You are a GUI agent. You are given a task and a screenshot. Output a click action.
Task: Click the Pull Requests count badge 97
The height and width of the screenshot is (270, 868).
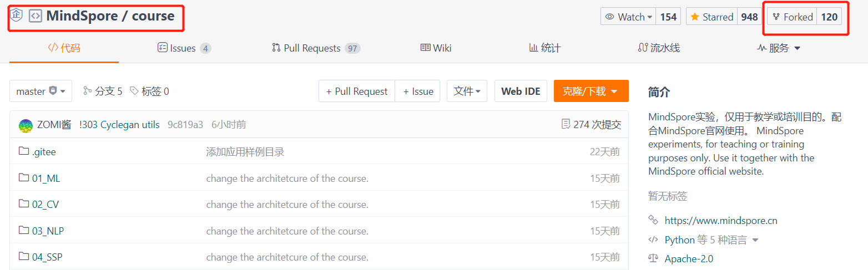[352, 48]
